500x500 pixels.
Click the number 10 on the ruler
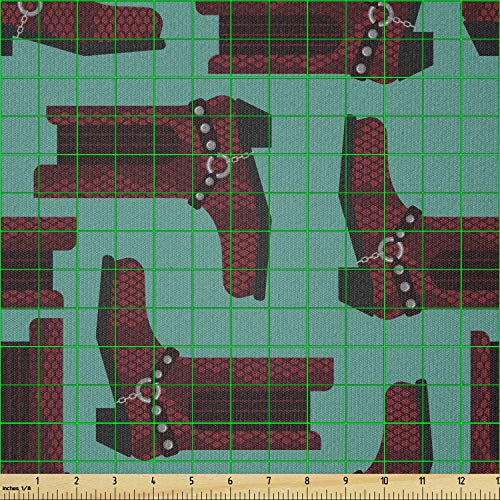coord(384,481)
